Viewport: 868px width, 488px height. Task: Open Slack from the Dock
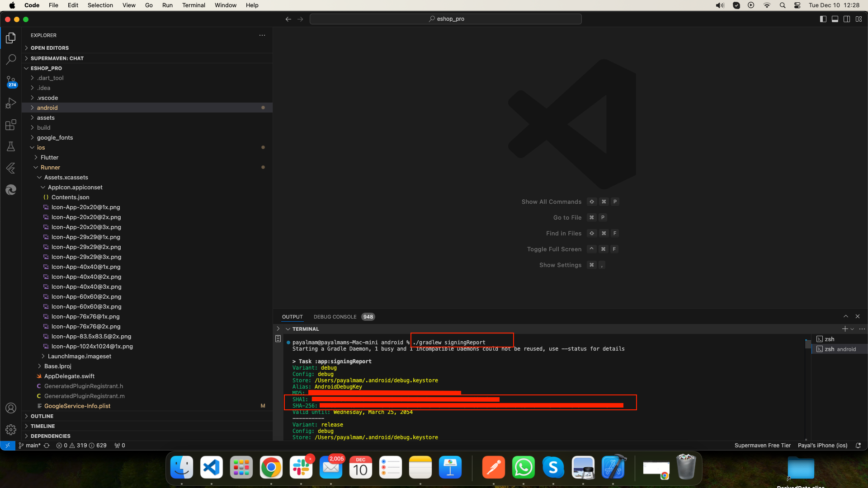[301, 468]
